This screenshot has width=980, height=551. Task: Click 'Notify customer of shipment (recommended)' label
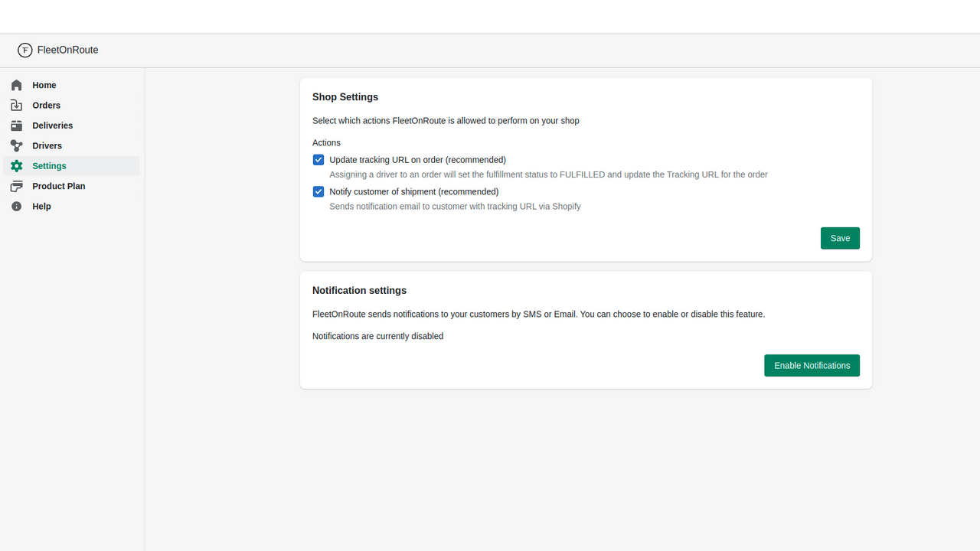pyautogui.click(x=413, y=191)
